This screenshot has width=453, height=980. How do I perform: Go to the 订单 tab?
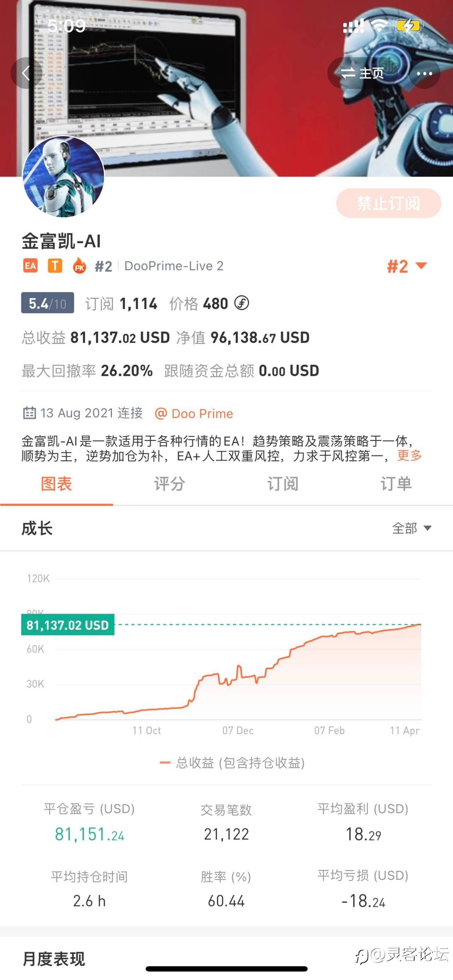(x=396, y=484)
